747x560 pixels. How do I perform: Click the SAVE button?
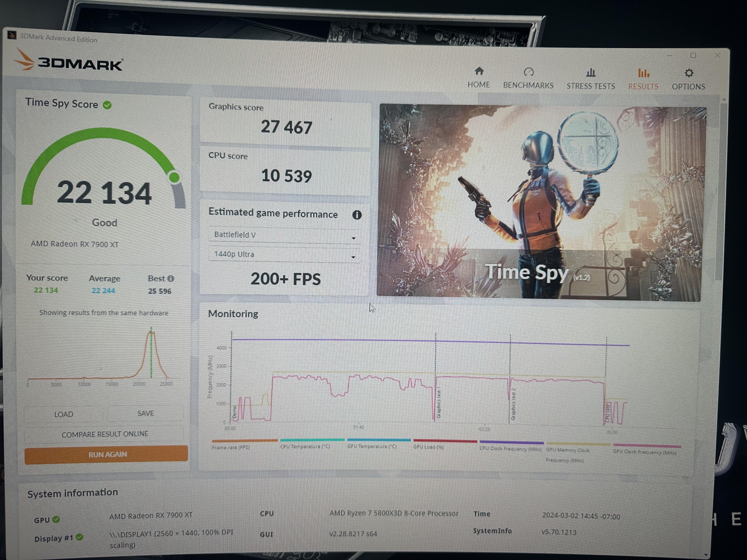point(146,414)
